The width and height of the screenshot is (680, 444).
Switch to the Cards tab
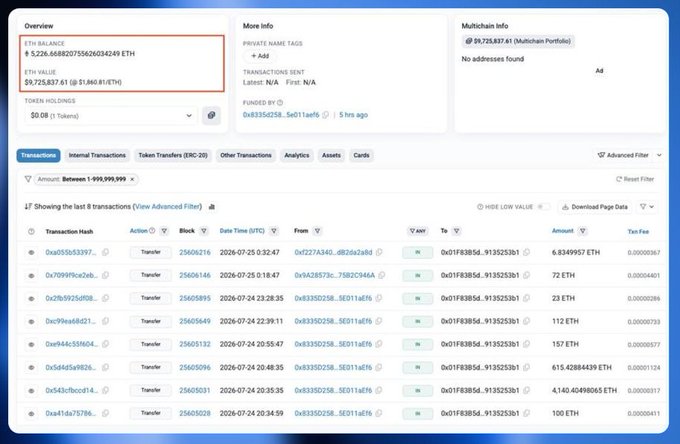click(361, 155)
